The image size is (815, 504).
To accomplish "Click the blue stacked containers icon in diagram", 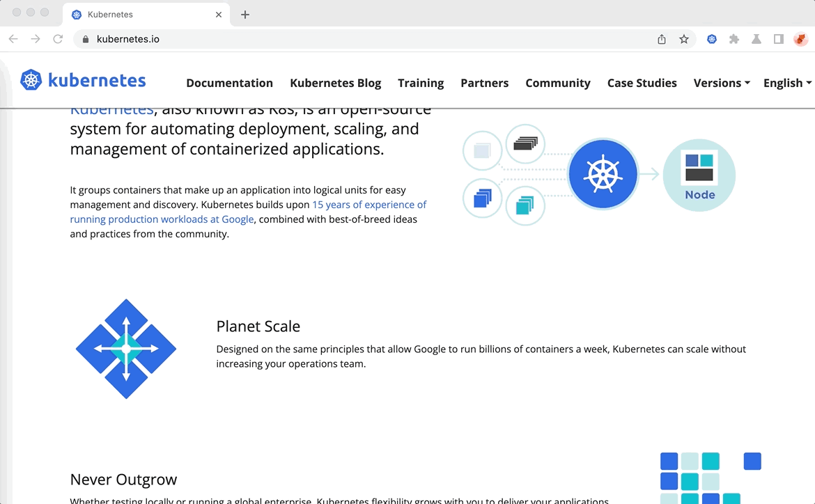I will pyautogui.click(x=482, y=198).
